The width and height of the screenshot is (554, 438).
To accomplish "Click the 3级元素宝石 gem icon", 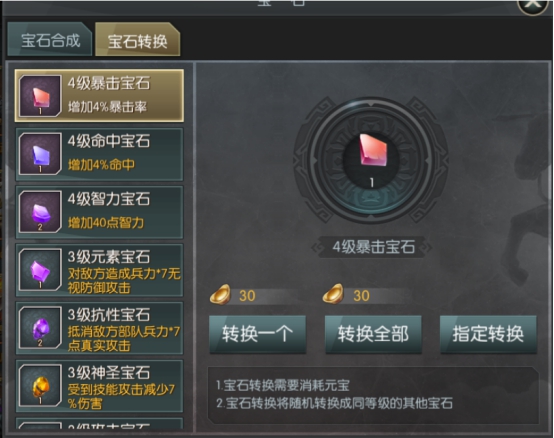I will tap(40, 270).
